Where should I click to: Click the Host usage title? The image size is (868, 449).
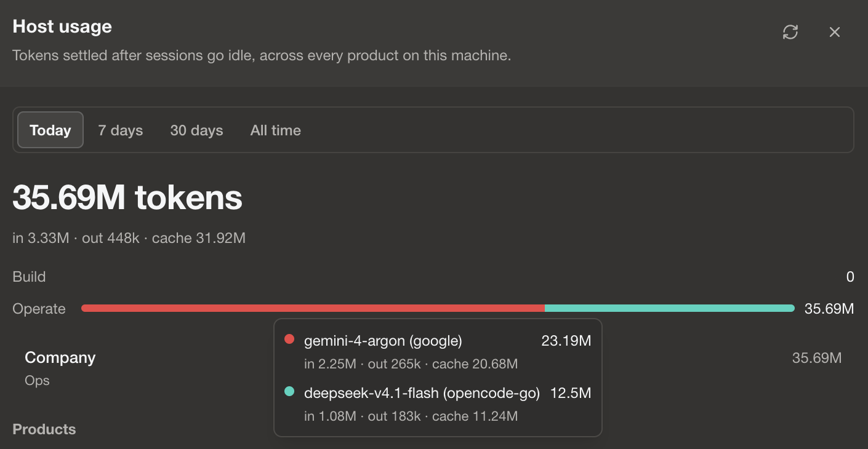[x=62, y=26]
